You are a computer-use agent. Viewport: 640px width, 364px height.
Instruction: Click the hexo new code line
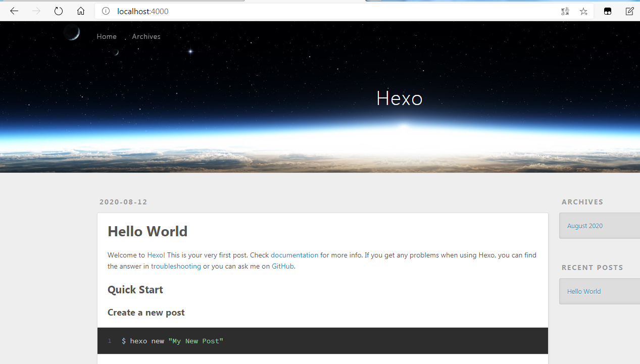click(172, 341)
